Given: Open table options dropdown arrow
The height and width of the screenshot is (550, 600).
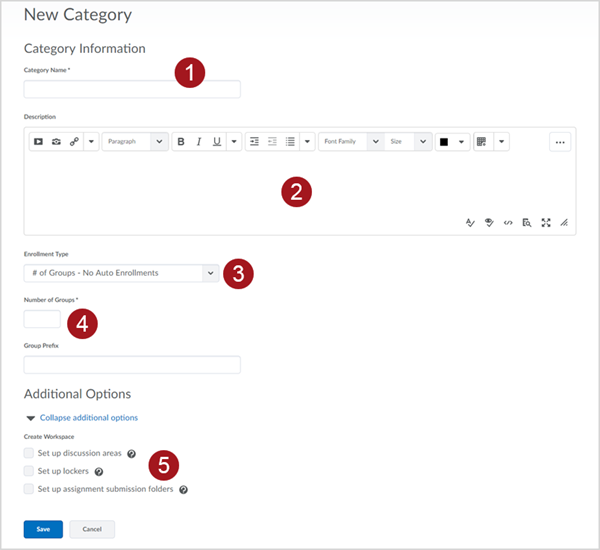Looking at the screenshot, I should [x=501, y=142].
